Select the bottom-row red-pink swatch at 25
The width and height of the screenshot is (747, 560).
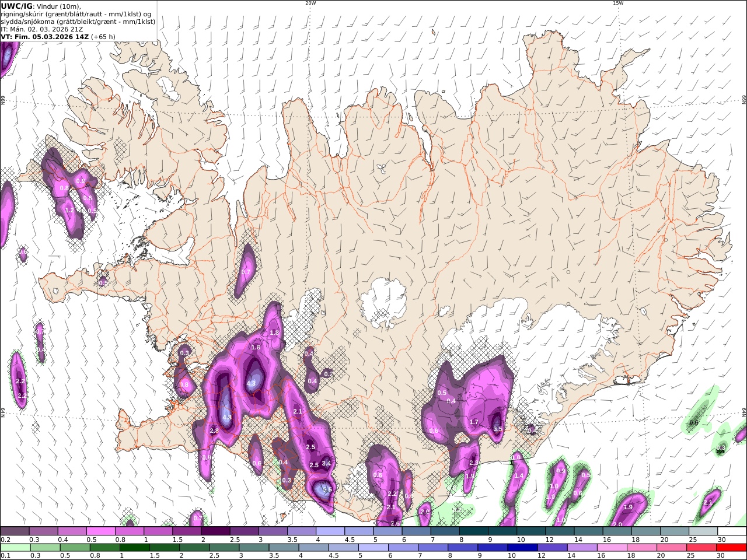[x=700, y=548]
